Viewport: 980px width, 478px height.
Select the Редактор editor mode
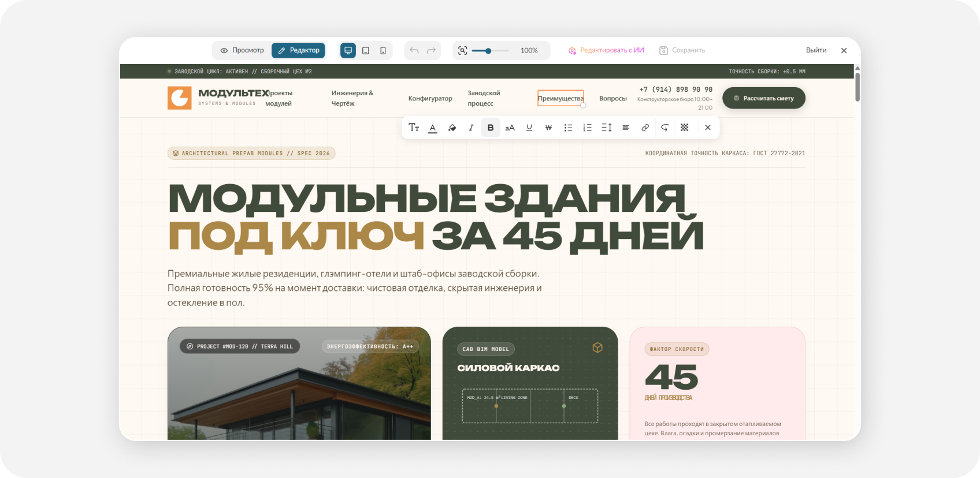click(x=299, y=50)
